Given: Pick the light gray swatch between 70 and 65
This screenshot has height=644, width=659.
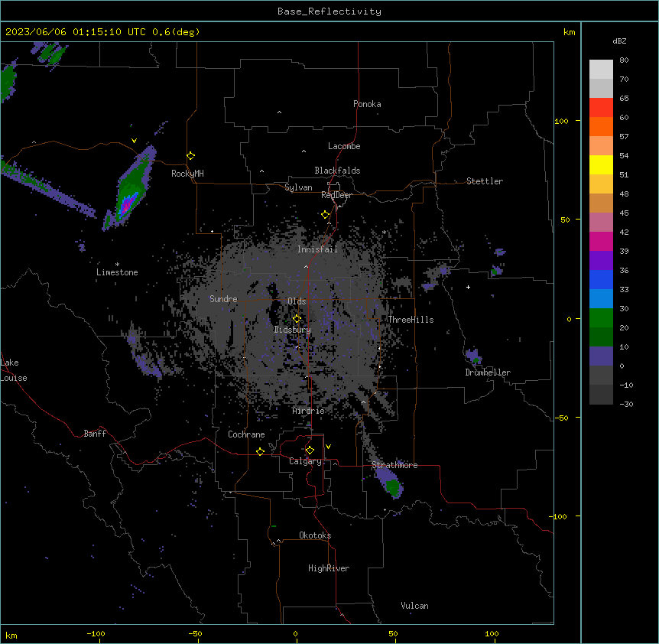Looking at the screenshot, I should tap(601, 88).
